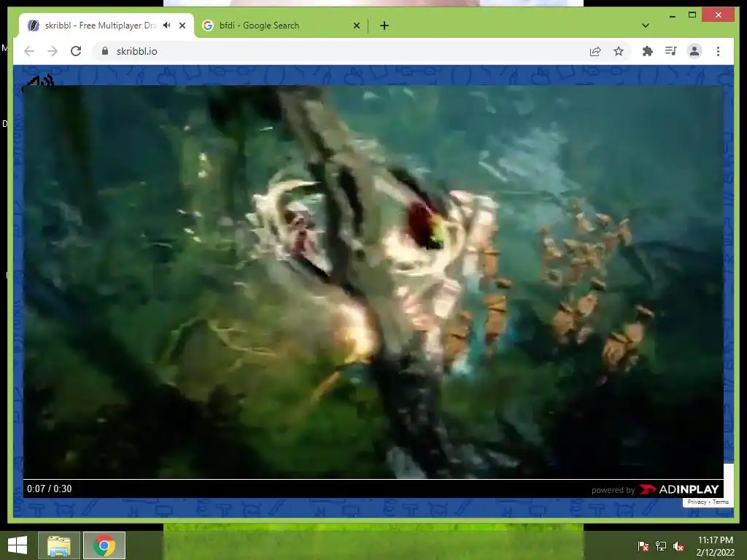747x560 pixels.
Task: Open the volume tray icon
Action: pos(679,545)
